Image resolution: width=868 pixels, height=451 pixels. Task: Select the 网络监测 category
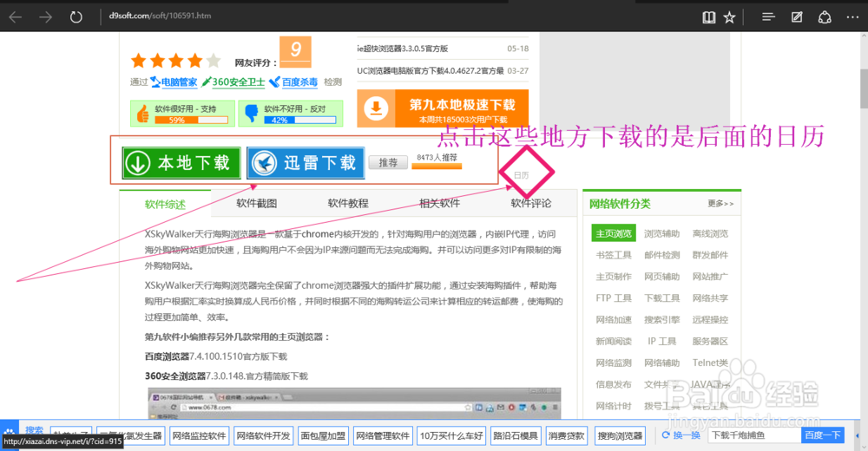[614, 363]
